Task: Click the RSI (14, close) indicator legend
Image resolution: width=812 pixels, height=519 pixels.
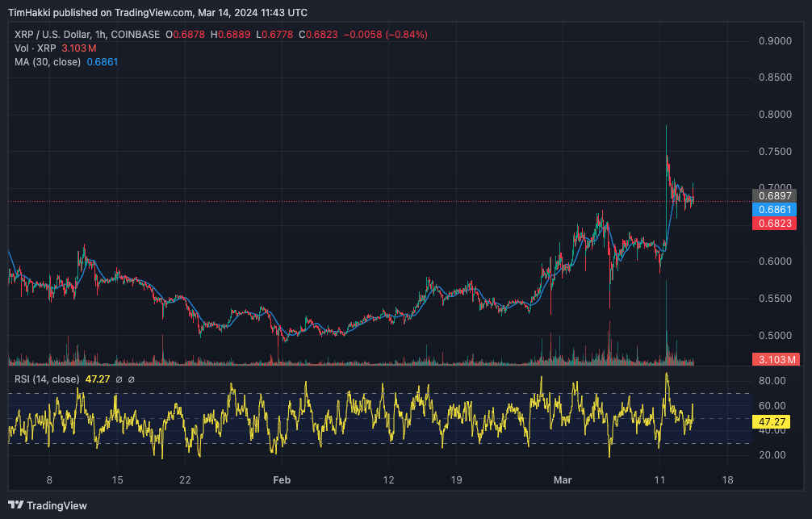Action: [x=47, y=379]
